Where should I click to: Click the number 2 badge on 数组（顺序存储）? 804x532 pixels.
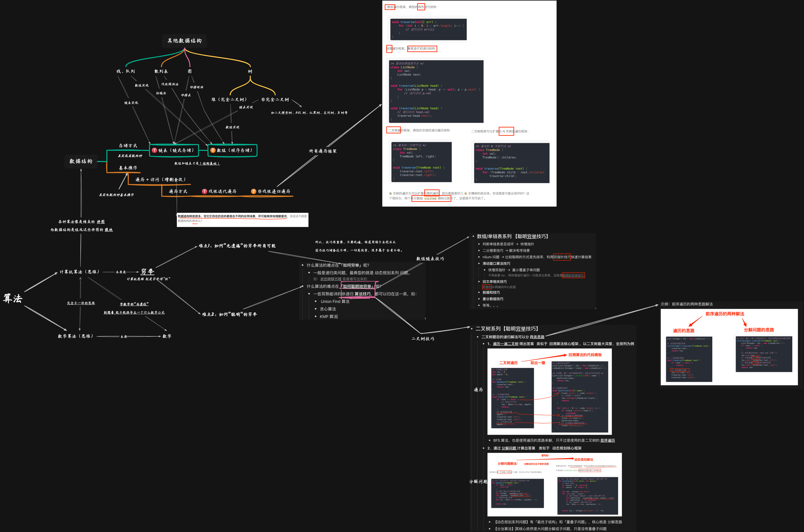213,150
